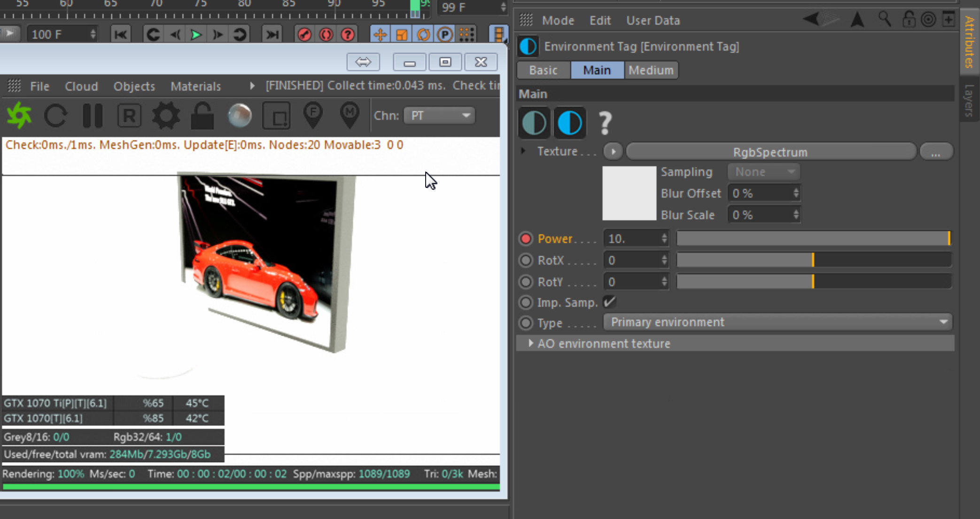Restart render with circular arrow icon

point(55,116)
